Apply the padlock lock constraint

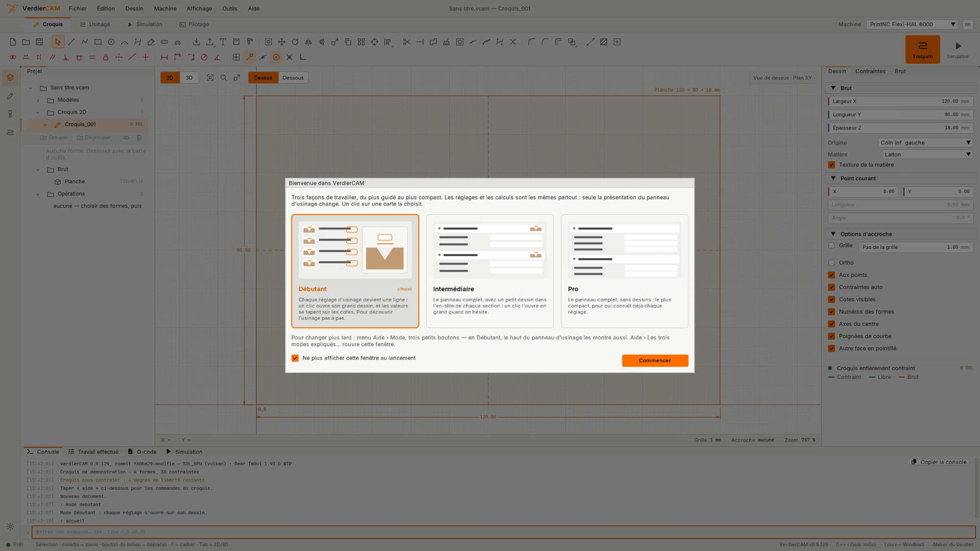[x=106, y=57]
